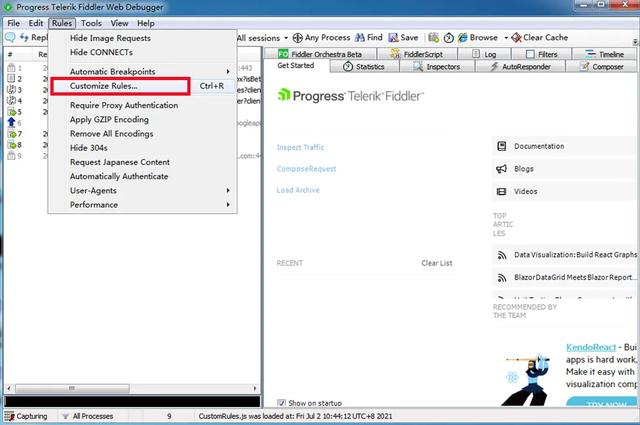Screen dimensions: 640x425
Task: Expand the Performance submenu
Action: (x=142, y=205)
